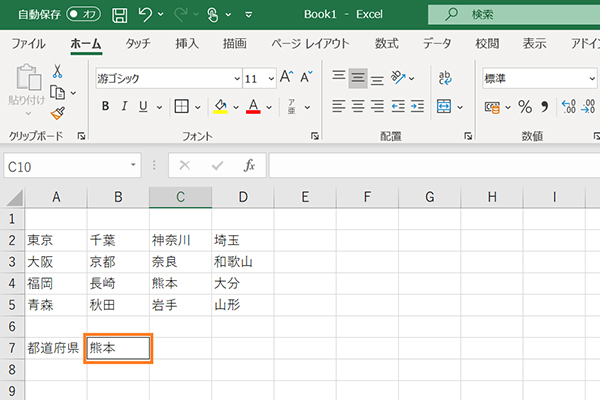The width and height of the screenshot is (600, 400).
Task: Select cell B7 containing 熊本
Action: (x=118, y=348)
